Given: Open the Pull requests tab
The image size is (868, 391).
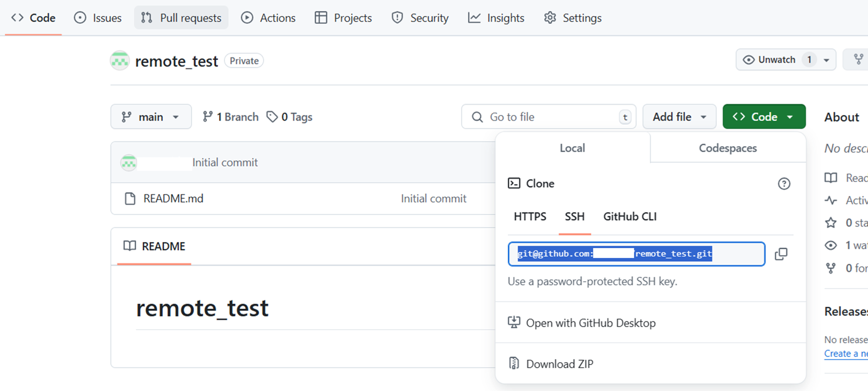Looking at the screenshot, I should point(181,18).
